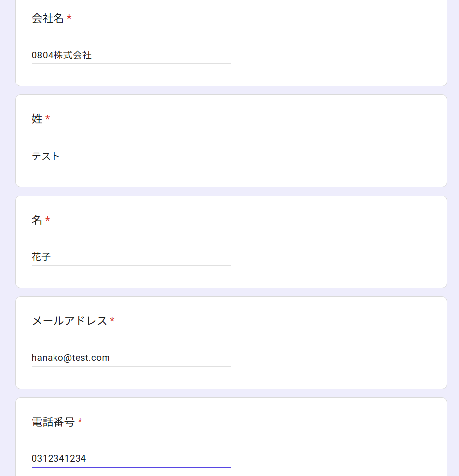459x476 pixels.
Task: Focus the 姓 input containing テスト
Action: point(132,156)
